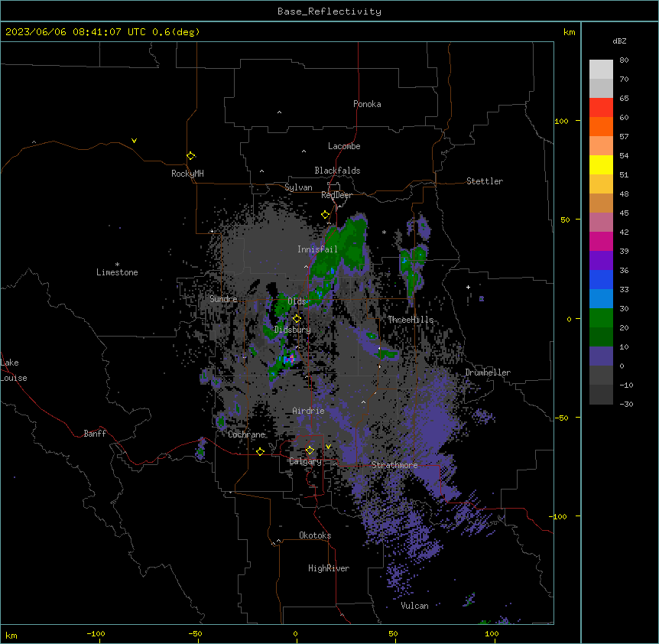Click the Limestone map label
The image size is (659, 644).
pos(117,272)
